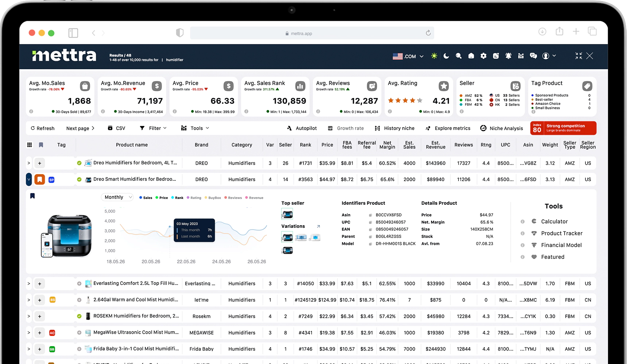Click the Refresh button
Screen dimensions: 627x364
43,128
